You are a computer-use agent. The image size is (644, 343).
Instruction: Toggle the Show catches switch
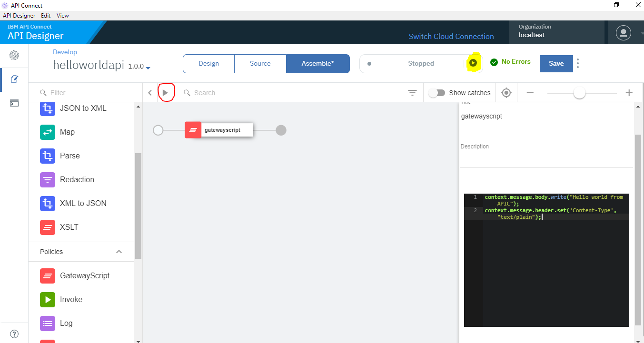tap(436, 93)
